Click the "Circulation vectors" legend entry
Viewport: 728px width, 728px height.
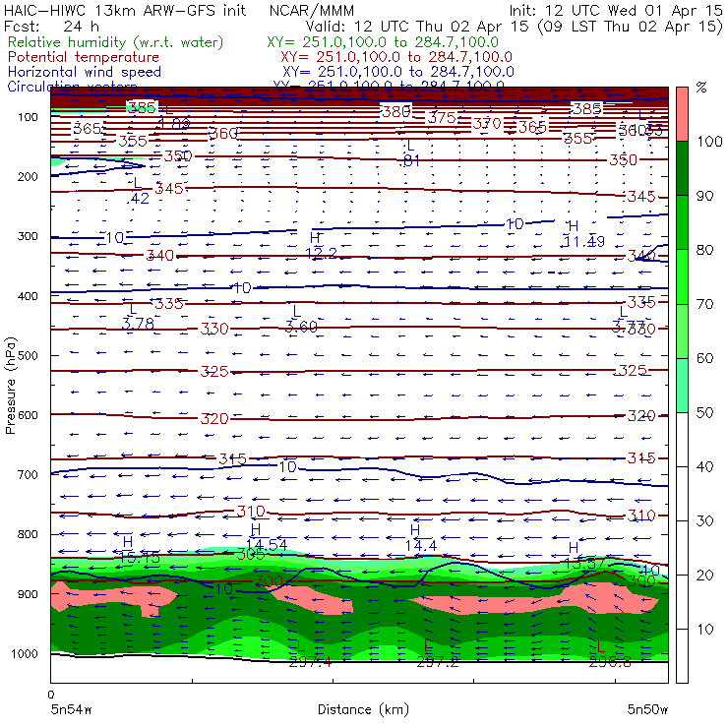(x=72, y=87)
